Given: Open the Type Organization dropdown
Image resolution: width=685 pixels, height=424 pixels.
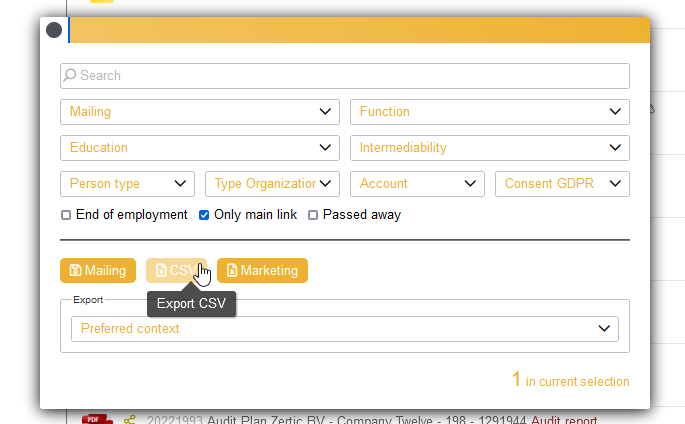Looking at the screenshot, I should [272, 184].
